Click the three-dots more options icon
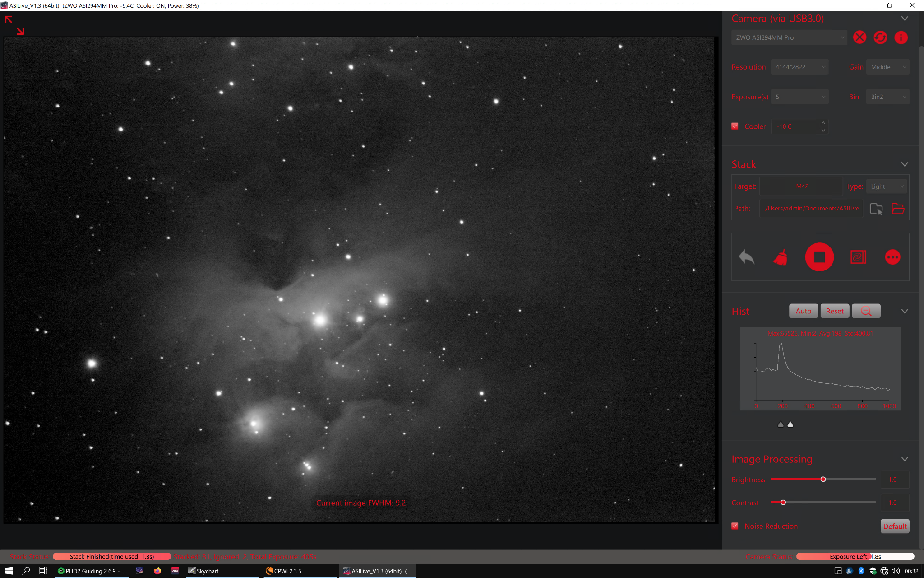924x578 pixels. [892, 257]
